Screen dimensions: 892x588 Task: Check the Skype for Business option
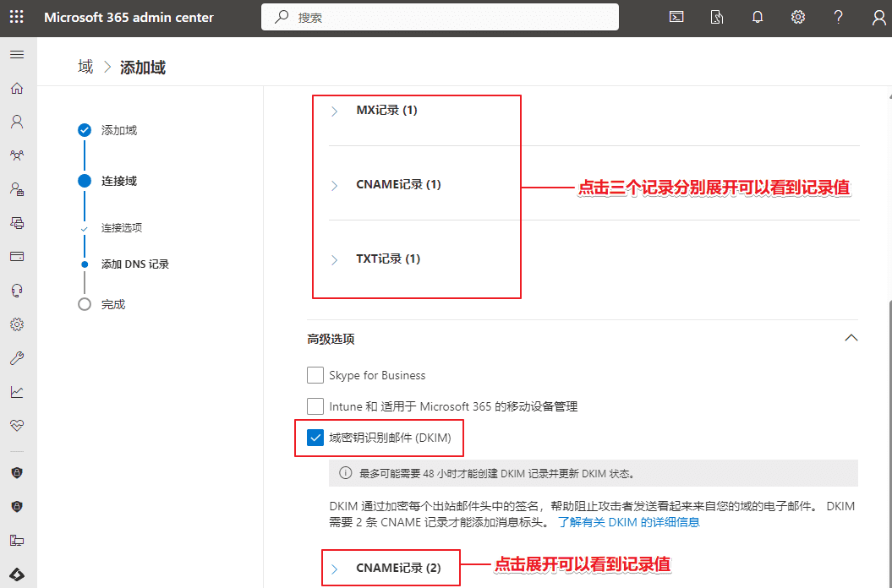(315, 375)
